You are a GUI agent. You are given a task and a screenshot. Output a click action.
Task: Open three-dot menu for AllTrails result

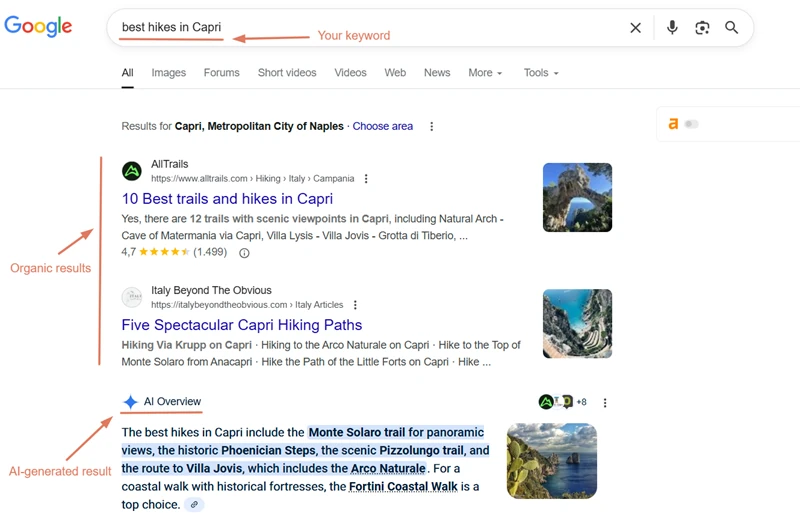(366, 179)
